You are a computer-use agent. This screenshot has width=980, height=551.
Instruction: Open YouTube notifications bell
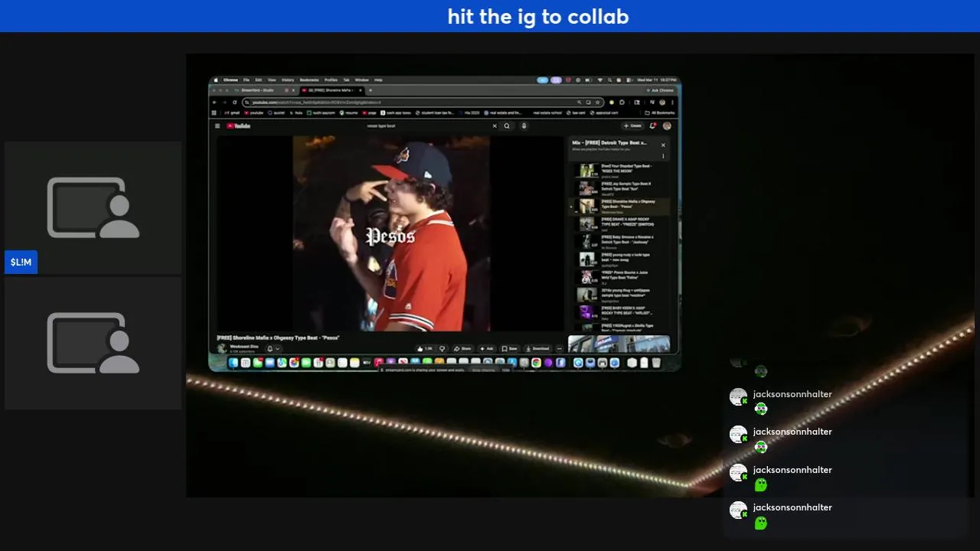click(x=653, y=126)
